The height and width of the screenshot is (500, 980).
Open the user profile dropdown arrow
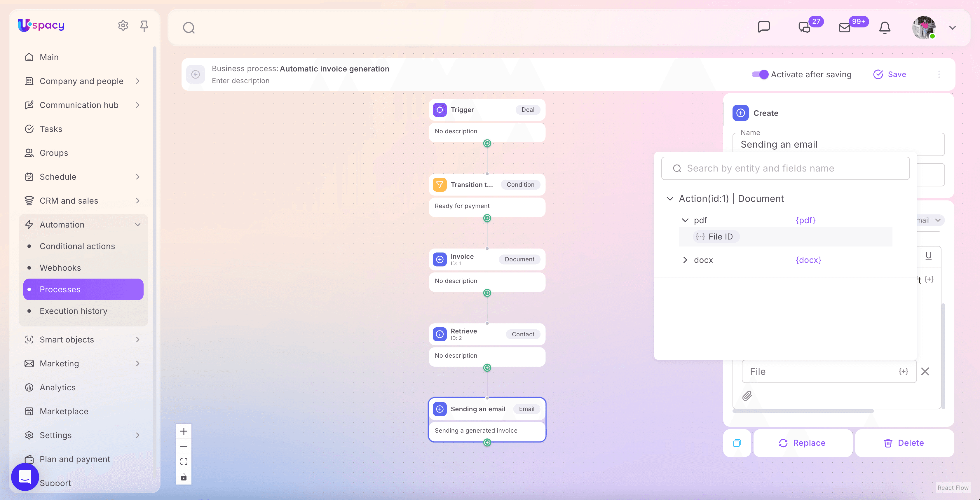coord(952,28)
